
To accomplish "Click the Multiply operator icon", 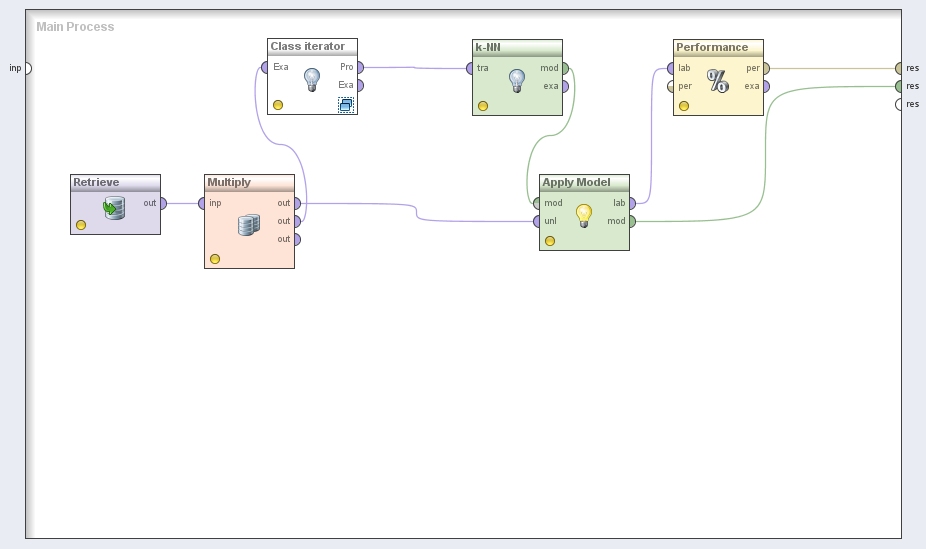I will (x=249, y=225).
